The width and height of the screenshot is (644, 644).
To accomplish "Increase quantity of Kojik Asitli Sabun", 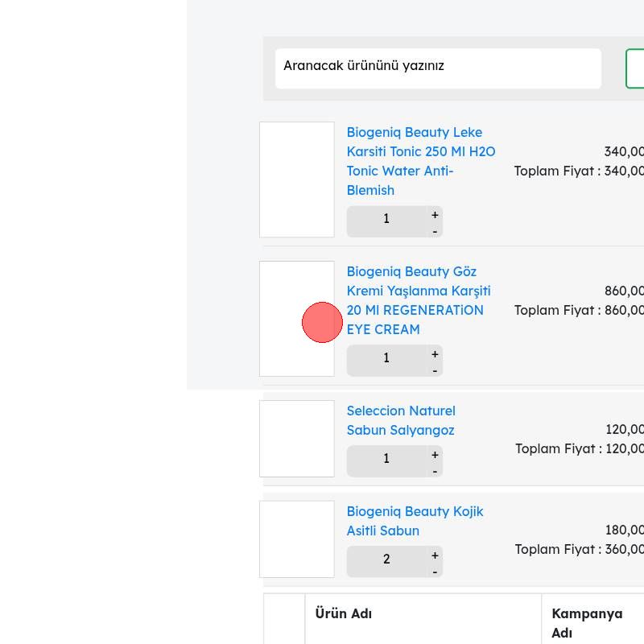I will coord(435,555).
